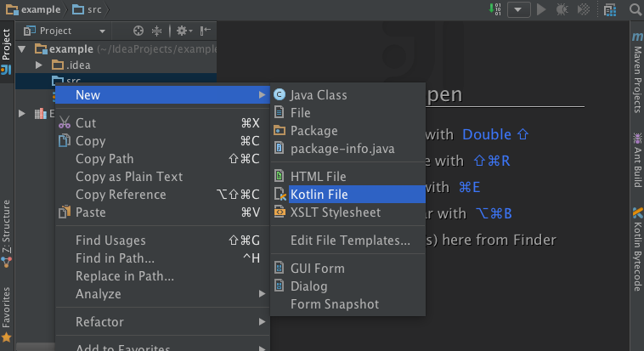This screenshot has width=644, height=351.
Task: Open the Structure tool window tab
Action: pos(7,229)
